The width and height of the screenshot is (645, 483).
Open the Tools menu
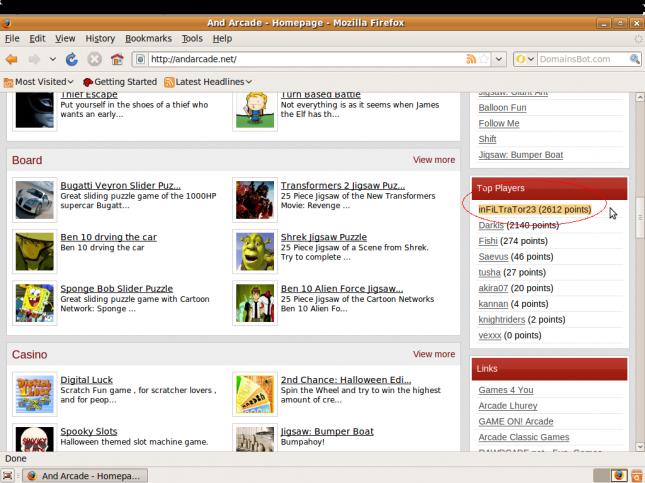(192, 39)
